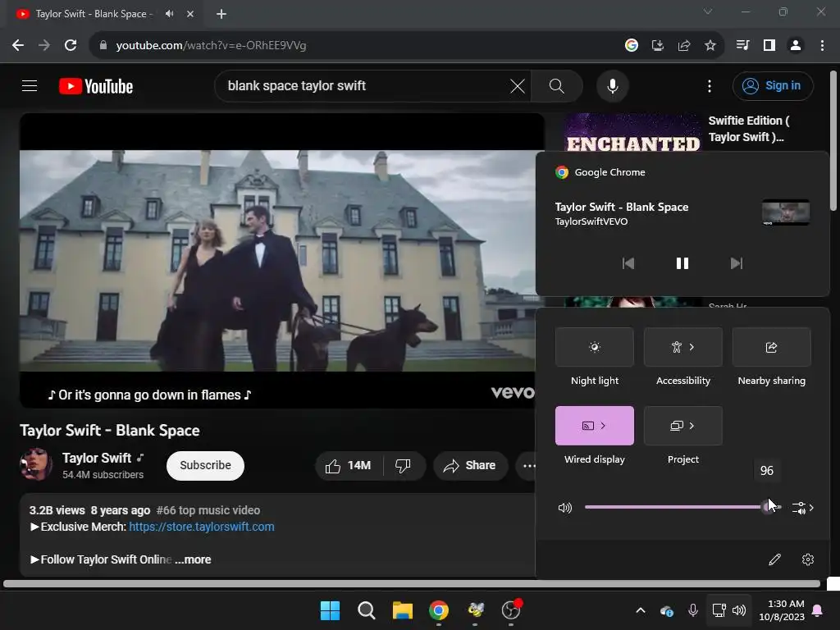This screenshot has height=630, width=840.
Task: Share this page from address bar
Action: click(683, 46)
